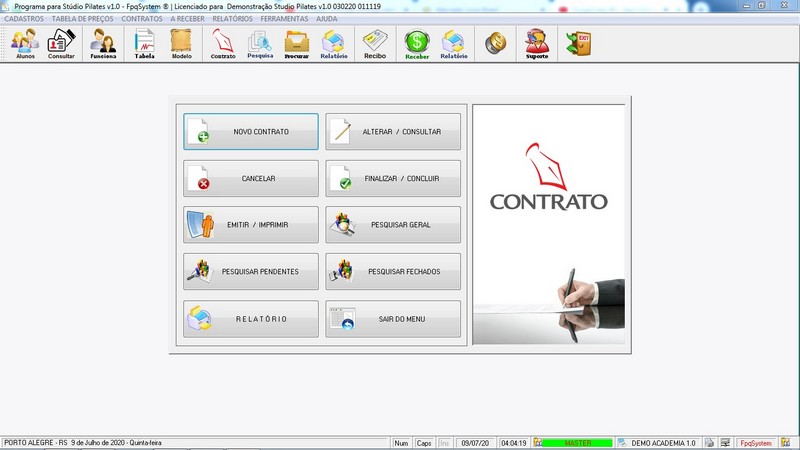
Task: Click the gold coin toolbar icon
Action: click(495, 43)
